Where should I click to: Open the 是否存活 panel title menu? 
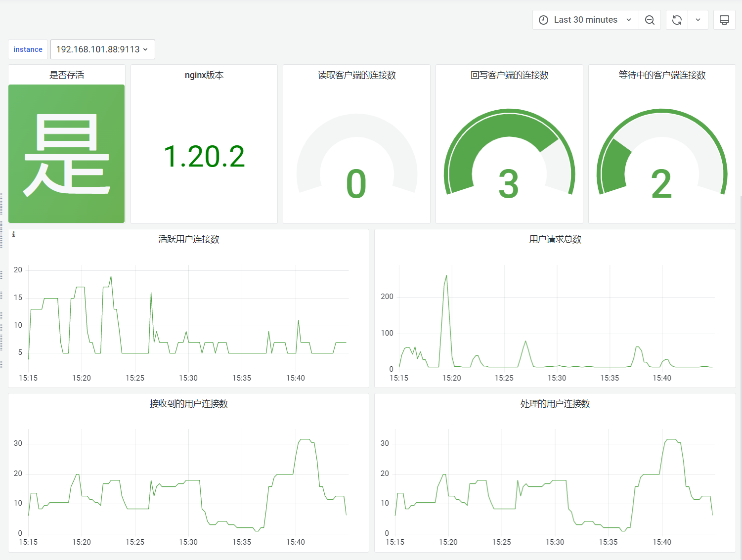(x=67, y=75)
